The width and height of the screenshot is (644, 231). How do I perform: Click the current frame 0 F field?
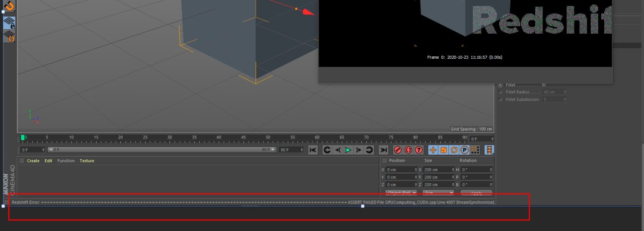tap(481, 139)
